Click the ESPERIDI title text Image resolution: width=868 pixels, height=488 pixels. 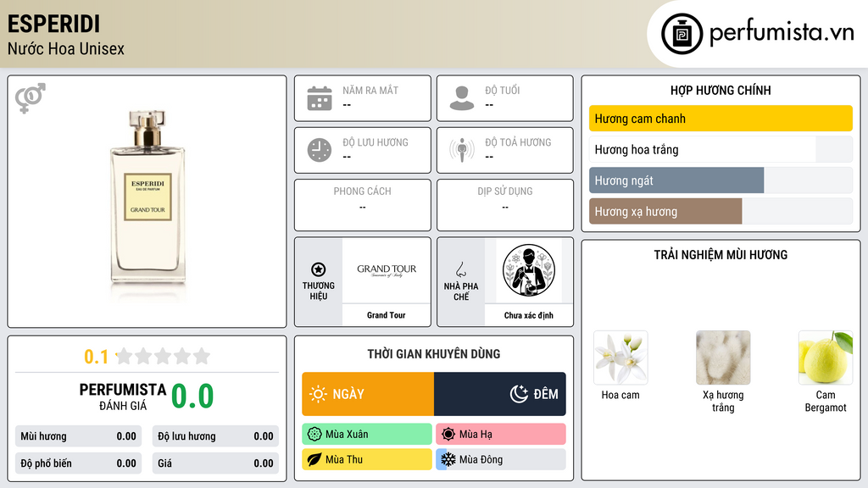pos(53,25)
